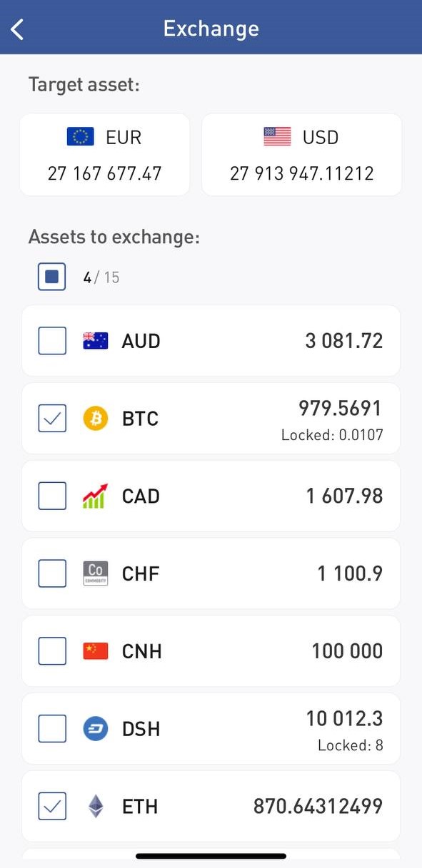Tap the iOS home indicator bar
This screenshot has width=422, height=868.
(211, 856)
